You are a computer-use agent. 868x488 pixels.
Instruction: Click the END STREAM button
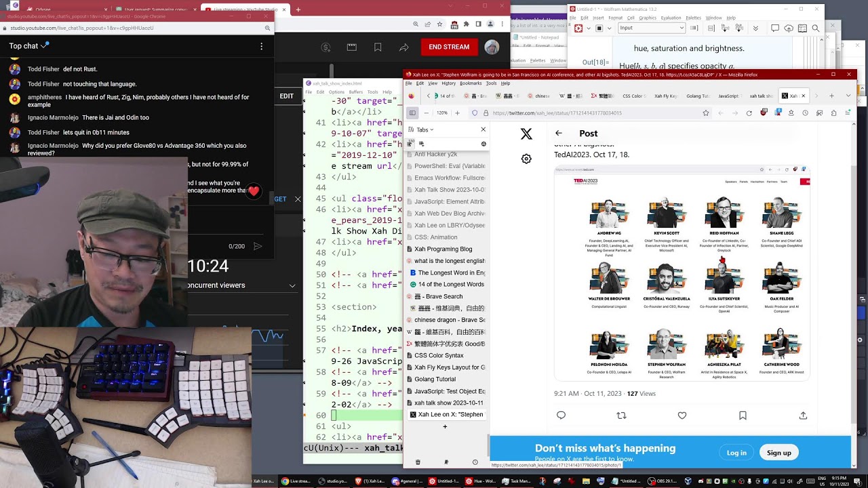(x=449, y=47)
